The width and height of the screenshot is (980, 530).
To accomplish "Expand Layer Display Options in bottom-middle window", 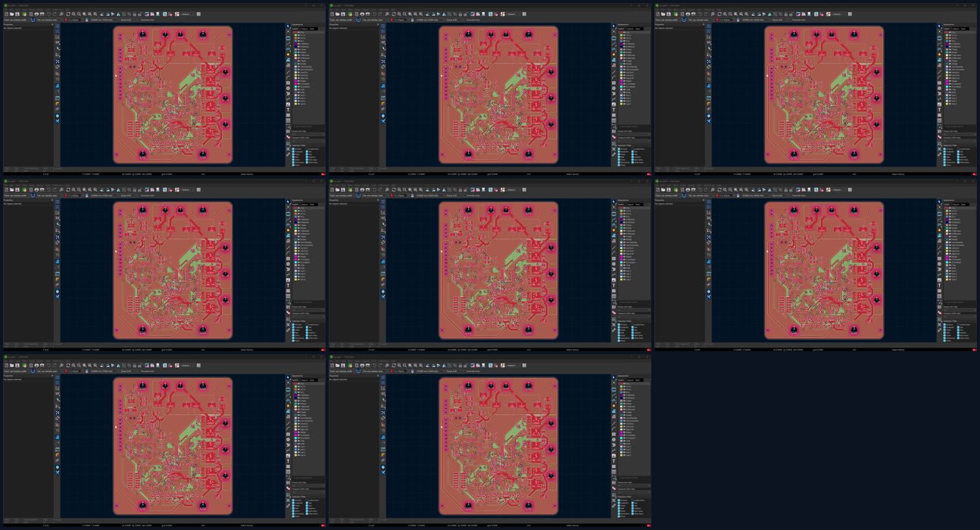I will (630, 477).
